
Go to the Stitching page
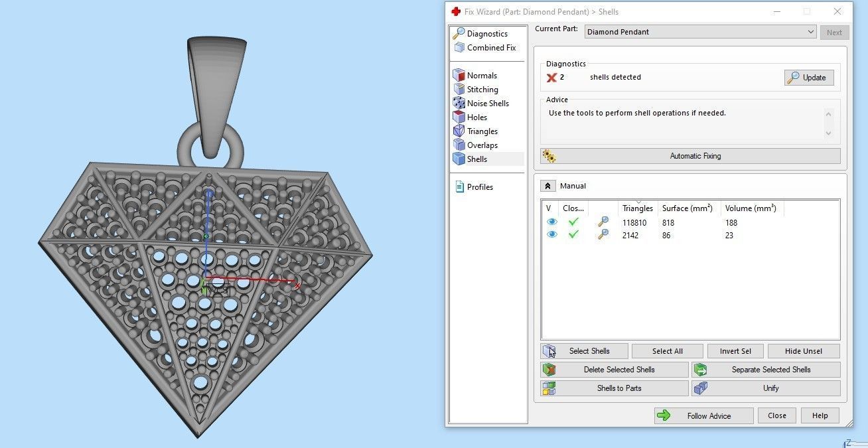point(482,90)
